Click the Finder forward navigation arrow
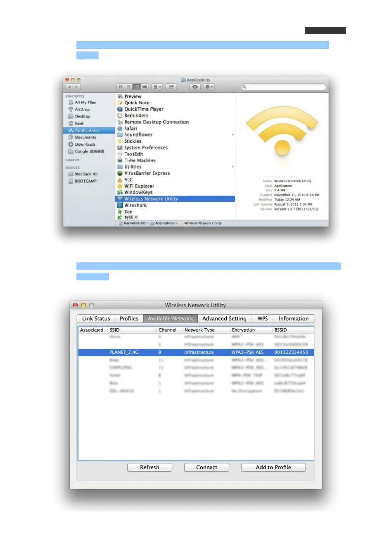392x555 pixels. [77, 87]
